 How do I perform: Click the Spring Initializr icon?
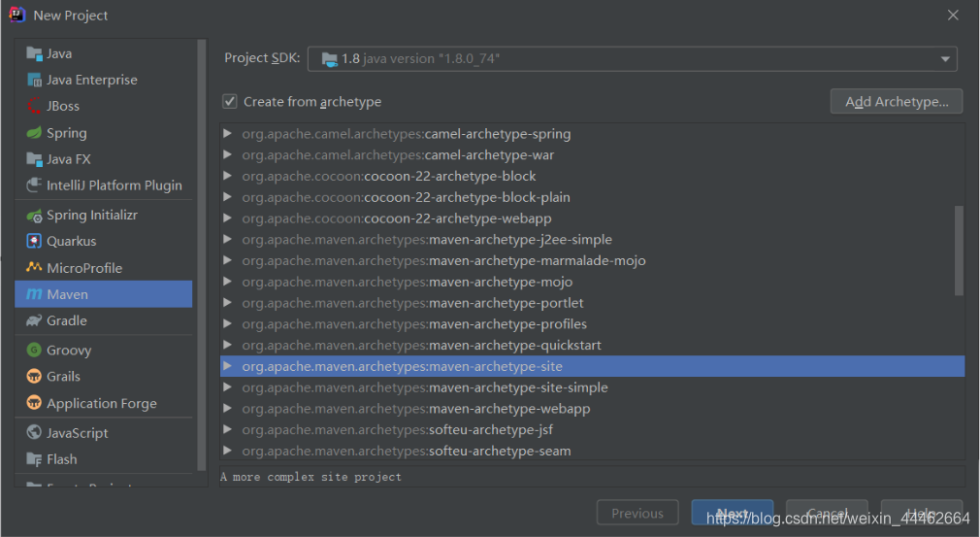click(34, 215)
